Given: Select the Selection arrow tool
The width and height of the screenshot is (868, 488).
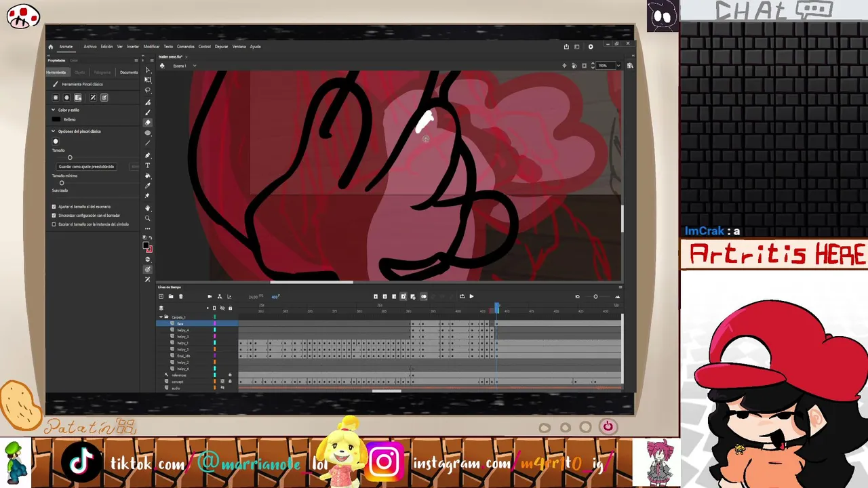Looking at the screenshot, I should [x=148, y=70].
